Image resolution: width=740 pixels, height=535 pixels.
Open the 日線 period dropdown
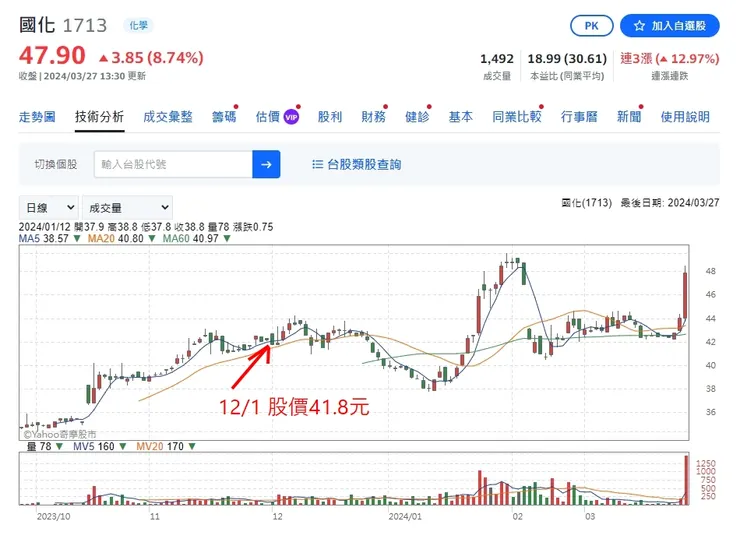49,208
